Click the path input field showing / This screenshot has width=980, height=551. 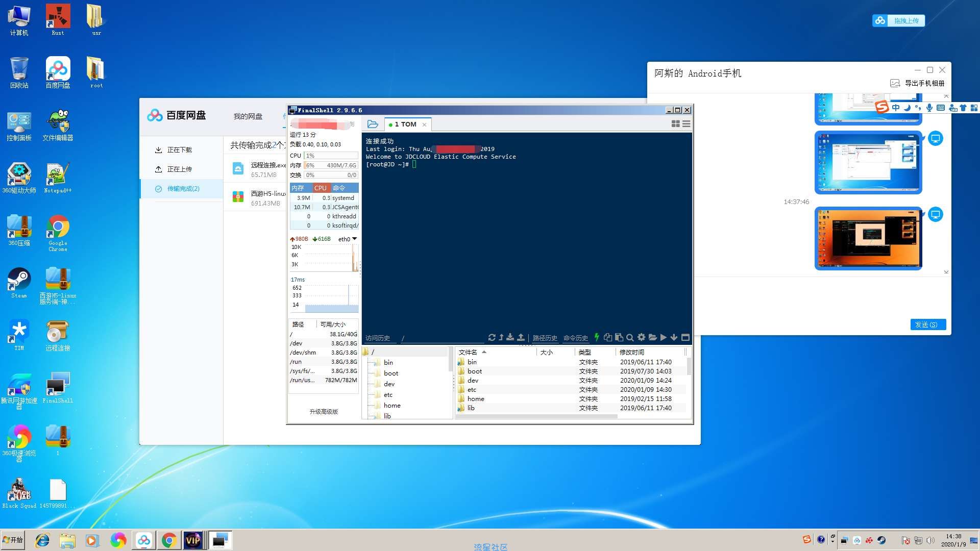(x=442, y=338)
